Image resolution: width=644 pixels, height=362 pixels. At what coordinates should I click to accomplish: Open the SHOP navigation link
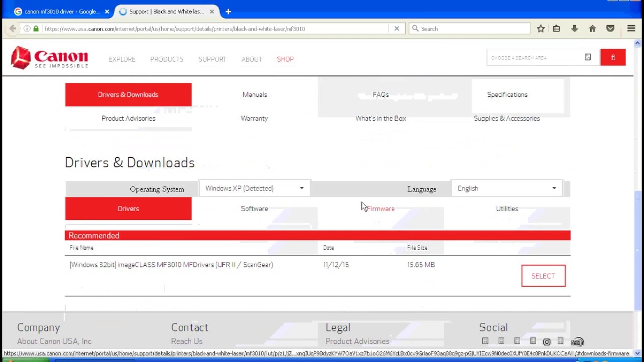click(285, 59)
